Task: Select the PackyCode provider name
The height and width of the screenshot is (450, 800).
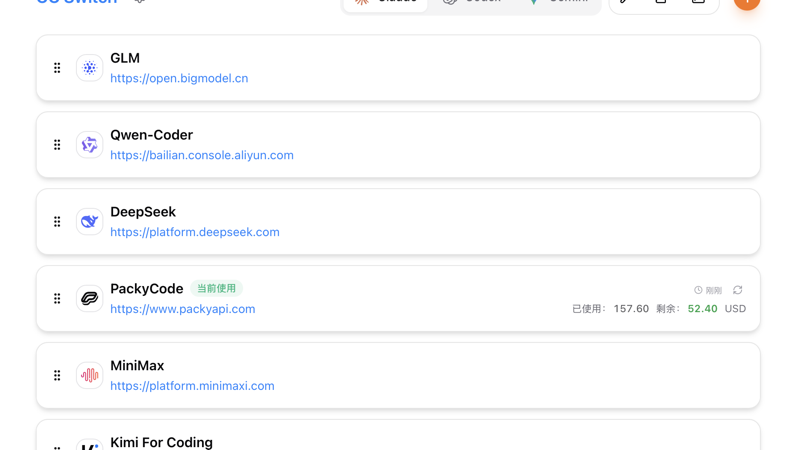Action: [x=146, y=289]
